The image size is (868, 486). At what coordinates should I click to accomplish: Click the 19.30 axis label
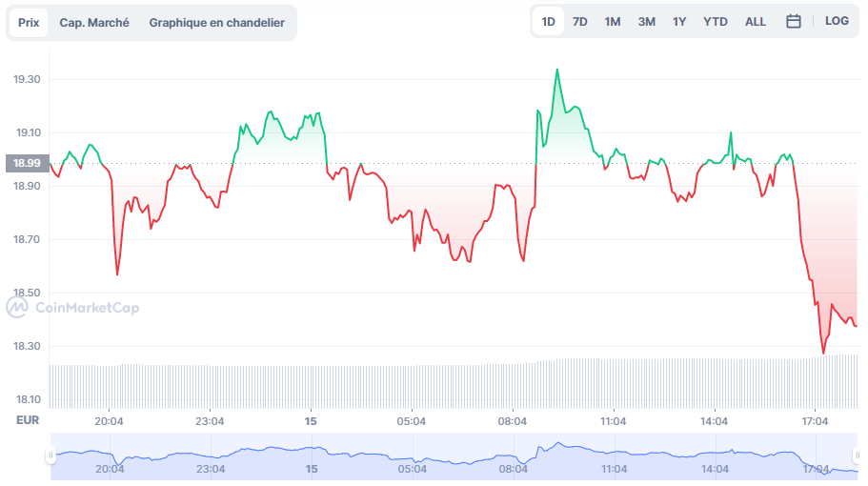[27, 79]
